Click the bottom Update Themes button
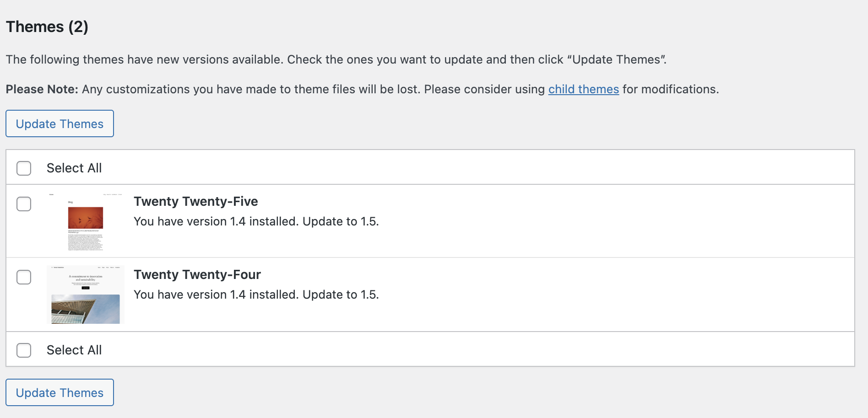 point(60,392)
